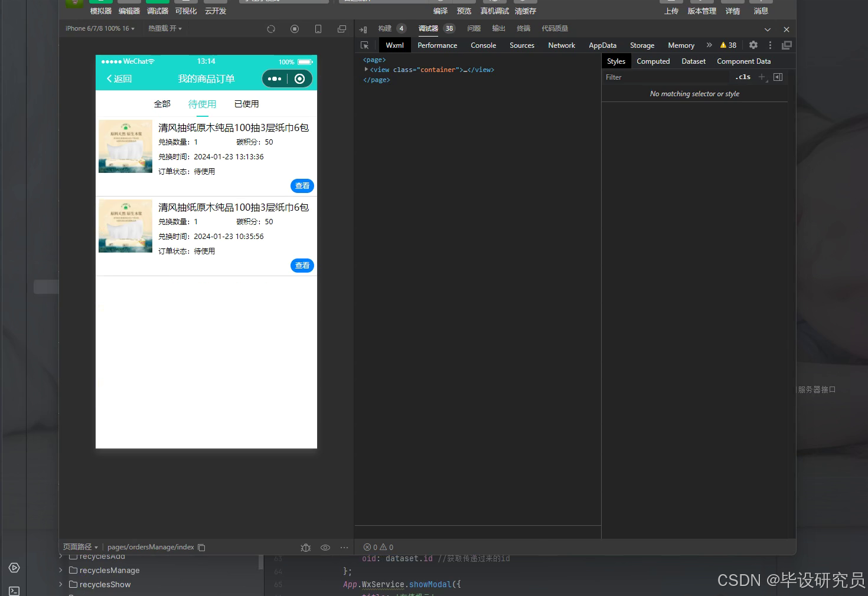
Task: Close the debugger panel with X
Action: (x=787, y=29)
